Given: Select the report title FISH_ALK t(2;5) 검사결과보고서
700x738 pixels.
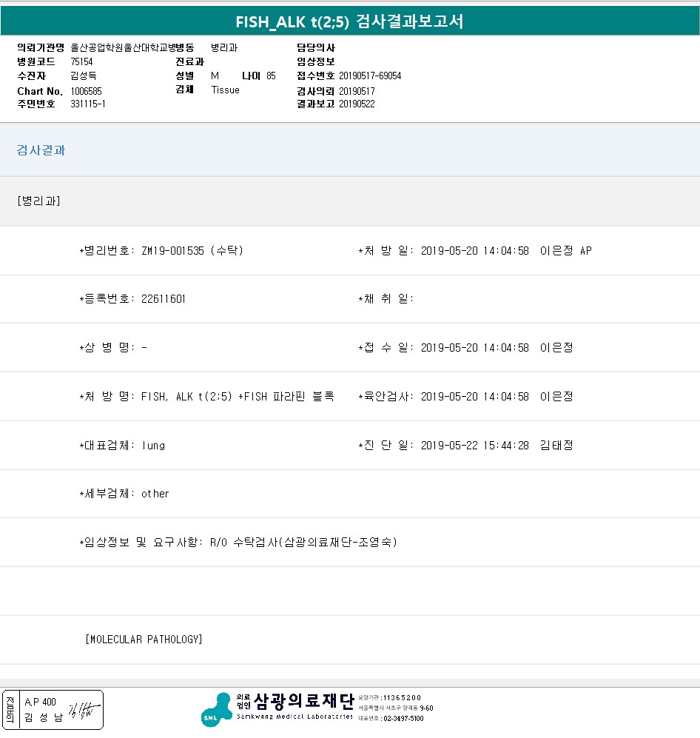Looking at the screenshot, I should (x=349, y=21).
